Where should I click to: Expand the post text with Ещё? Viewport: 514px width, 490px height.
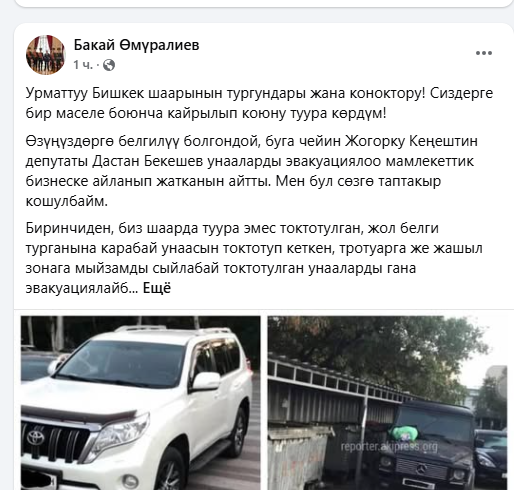157,288
